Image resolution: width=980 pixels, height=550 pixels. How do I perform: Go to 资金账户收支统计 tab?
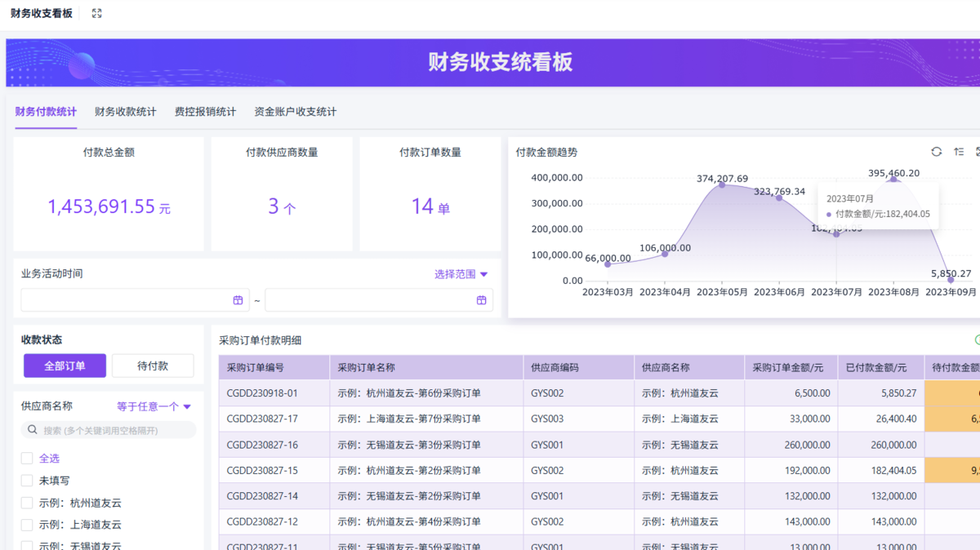[295, 112]
